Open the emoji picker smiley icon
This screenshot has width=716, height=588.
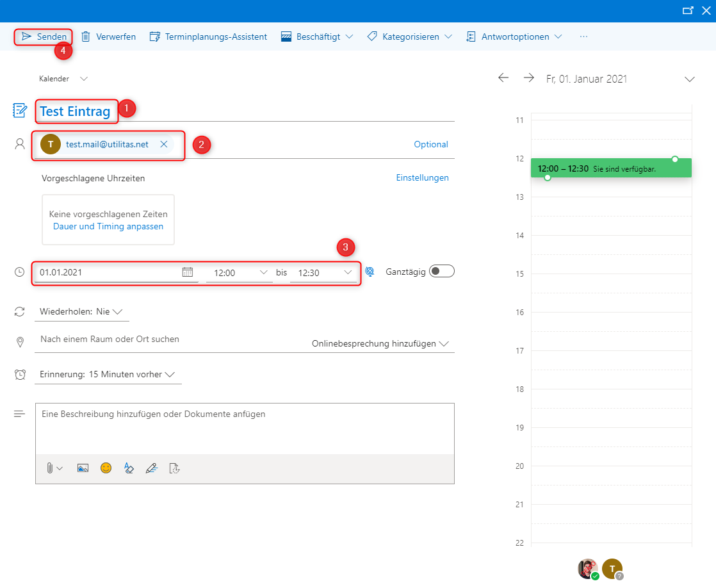coord(106,468)
